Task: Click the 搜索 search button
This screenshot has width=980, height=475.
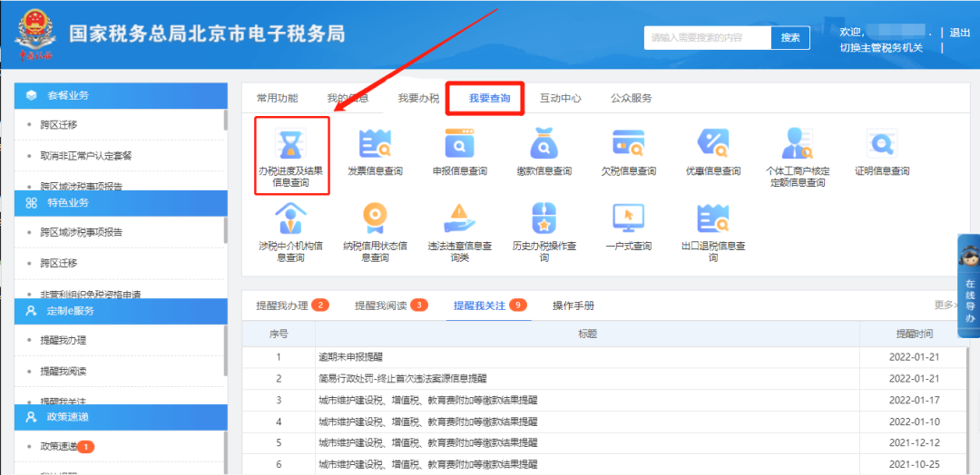Action: (790, 37)
